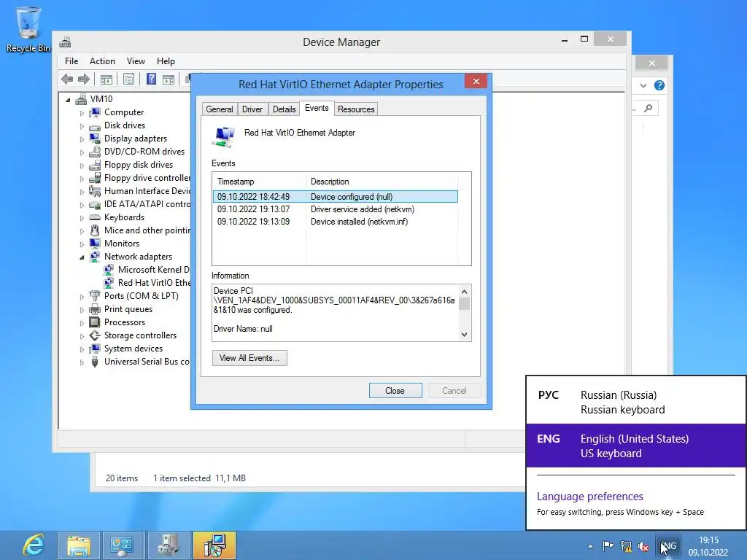Click the Universal Serial Bus controllers icon
The image size is (747, 560).
pos(96,362)
